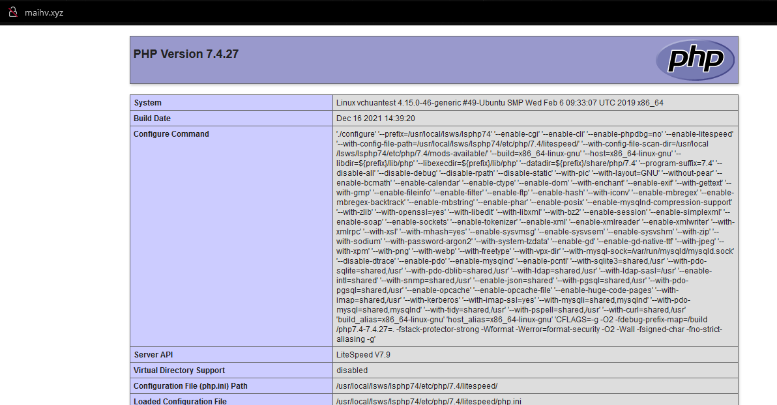Click the configure command value text

click(535, 236)
